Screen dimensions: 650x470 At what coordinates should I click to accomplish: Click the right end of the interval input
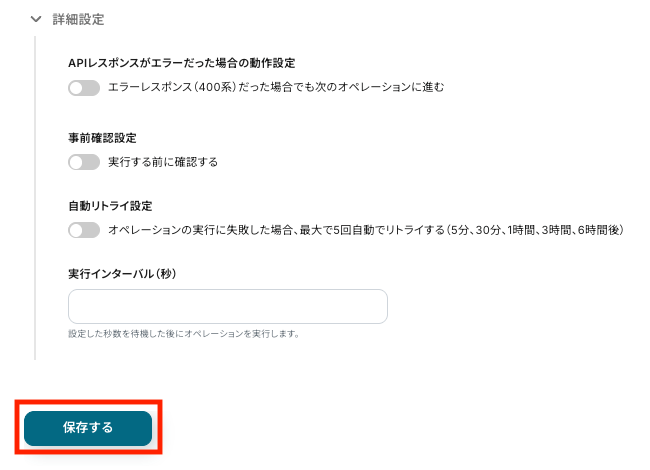pyautogui.click(x=375, y=306)
